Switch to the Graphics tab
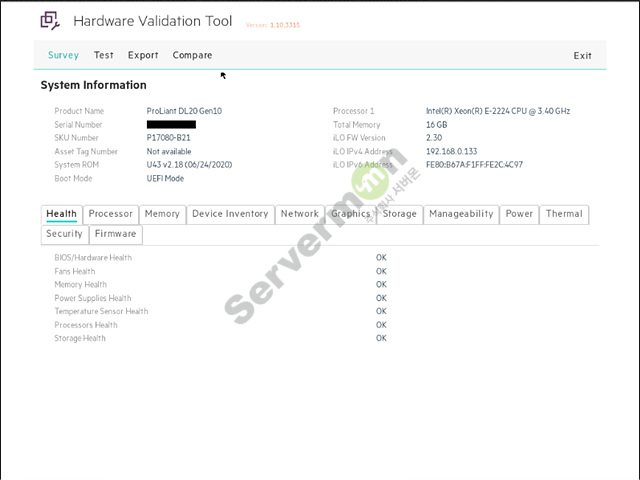 pos(351,214)
